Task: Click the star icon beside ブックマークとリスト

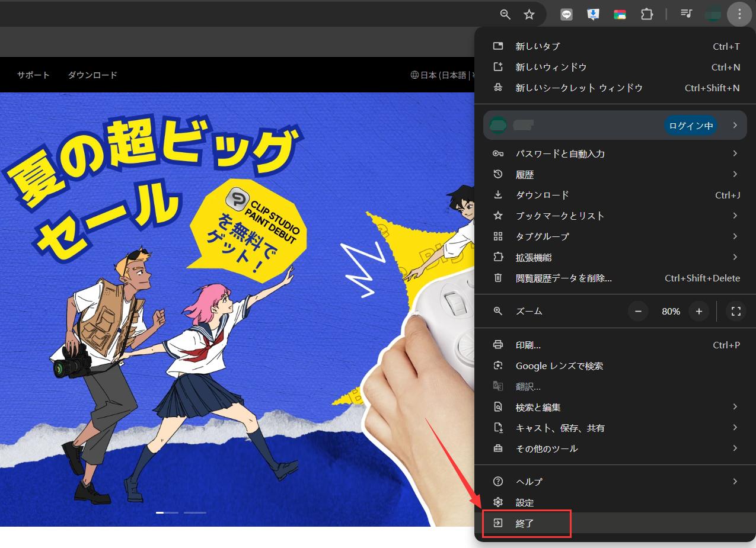Action: [498, 216]
